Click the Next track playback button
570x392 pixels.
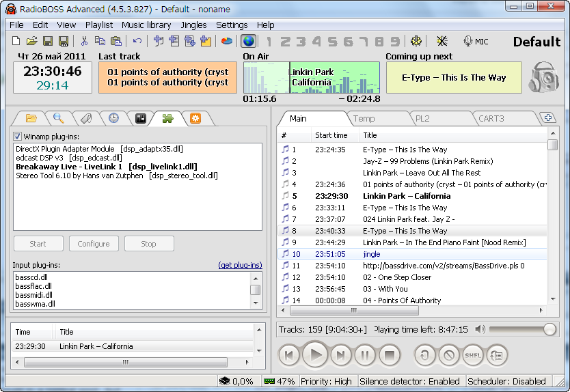click(x=340, y=355)
